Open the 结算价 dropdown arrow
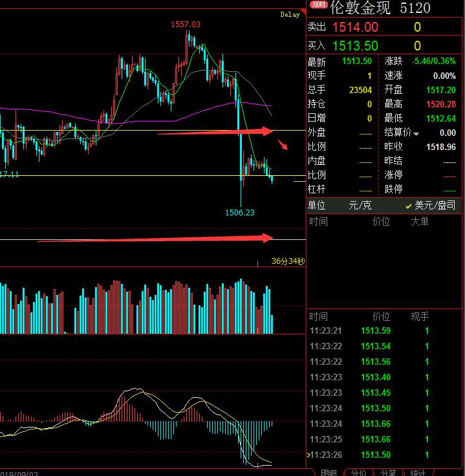465x476 pixels. pyautogui.click(x=416, y=134)
